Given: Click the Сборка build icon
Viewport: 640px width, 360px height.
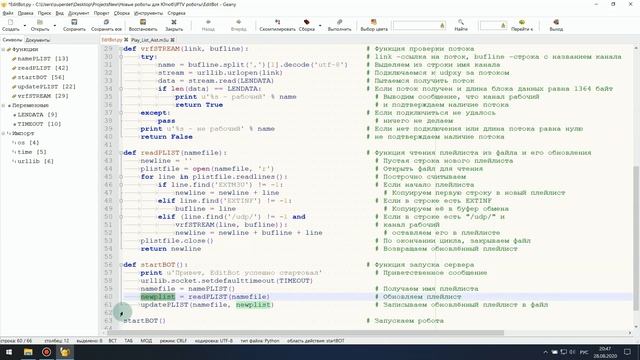Looking at the screenshot, I should point(307,22).
